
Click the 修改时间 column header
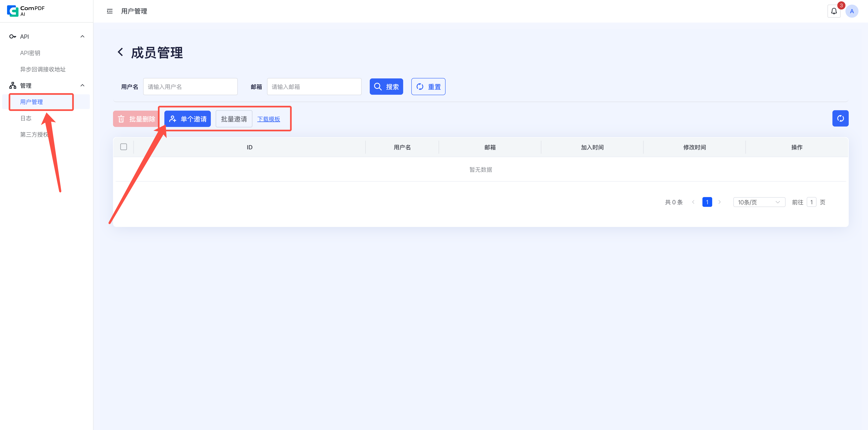coord(694,147)
